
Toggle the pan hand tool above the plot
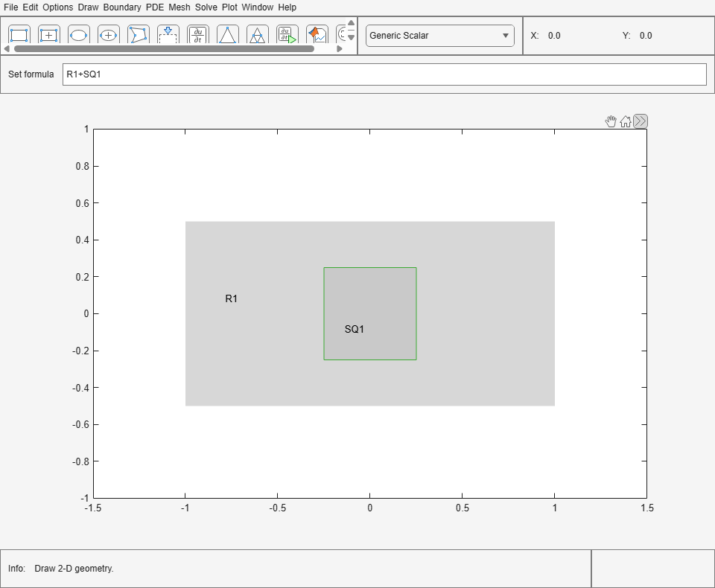[610, 121]
